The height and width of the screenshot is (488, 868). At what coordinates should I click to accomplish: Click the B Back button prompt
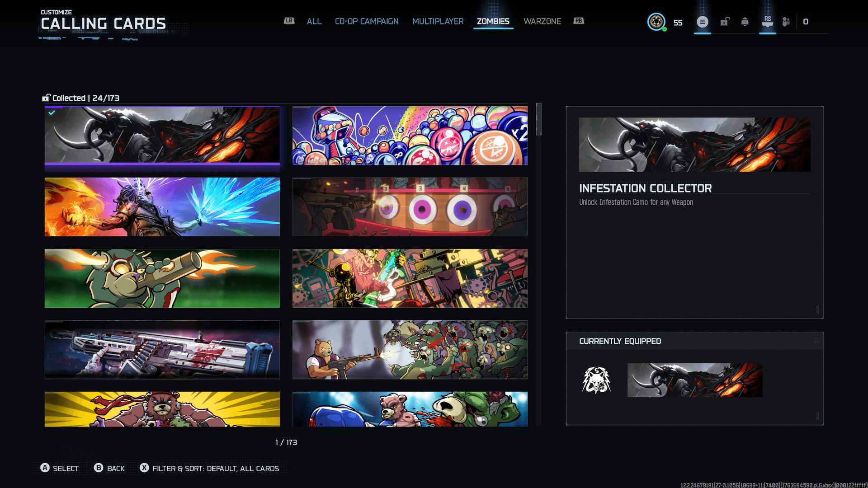click(109, 468)
